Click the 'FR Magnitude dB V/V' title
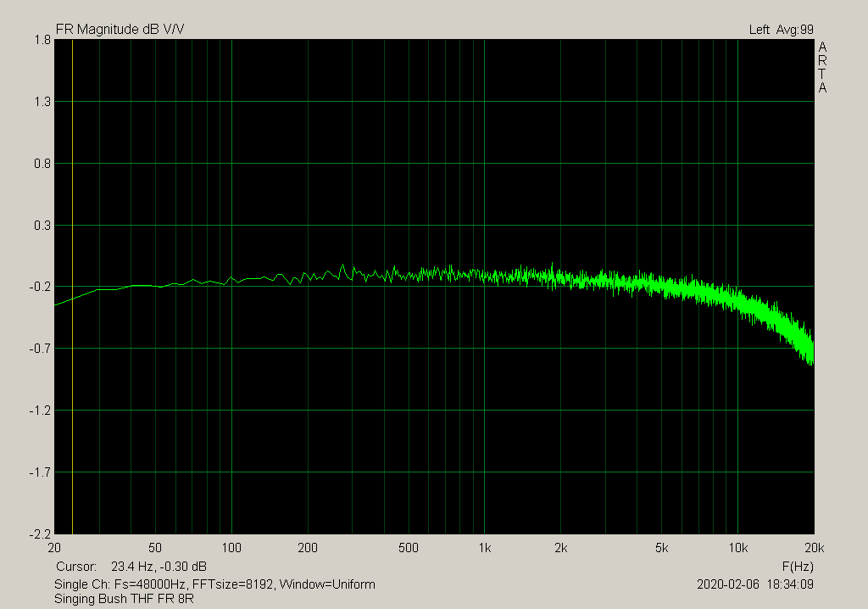 [x=120, y=30]
